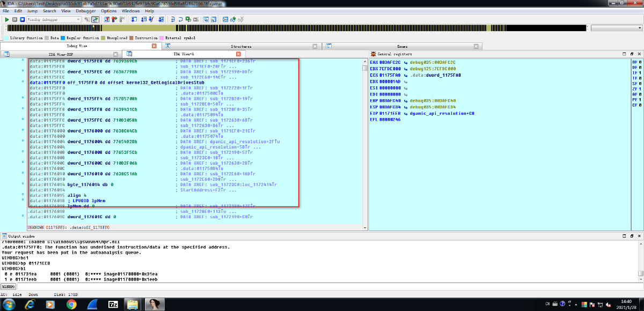Click the second window pair toolbar icon
The width and height of the screenshot is (644, 311).
pos(214,19)
